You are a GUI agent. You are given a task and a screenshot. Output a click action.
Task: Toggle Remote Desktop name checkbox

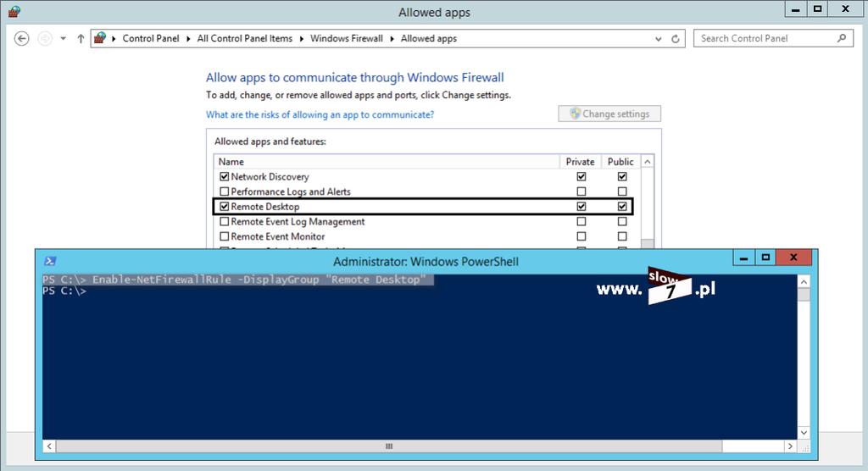(x=224, y=207)
